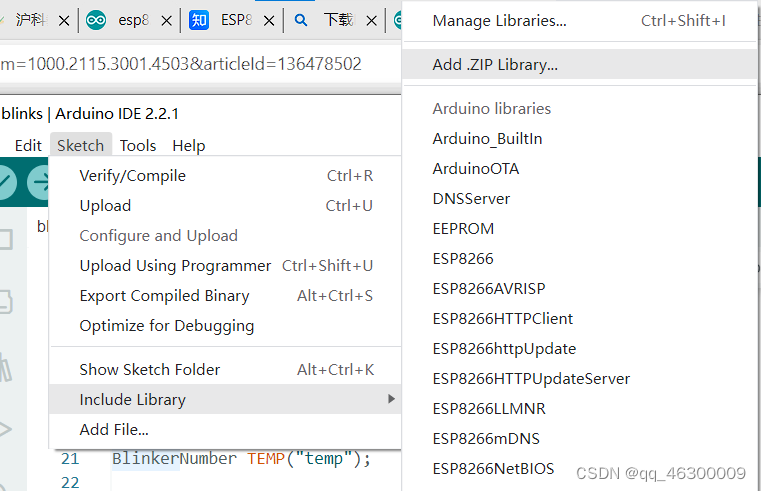Click the browser address bar URL
761x491 pixels.
point(181,64)
